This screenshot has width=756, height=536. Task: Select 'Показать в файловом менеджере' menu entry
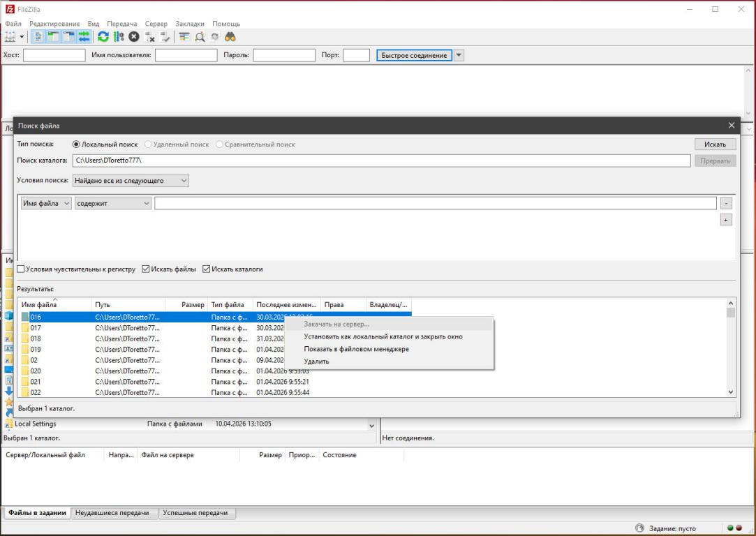coord(356,349)
